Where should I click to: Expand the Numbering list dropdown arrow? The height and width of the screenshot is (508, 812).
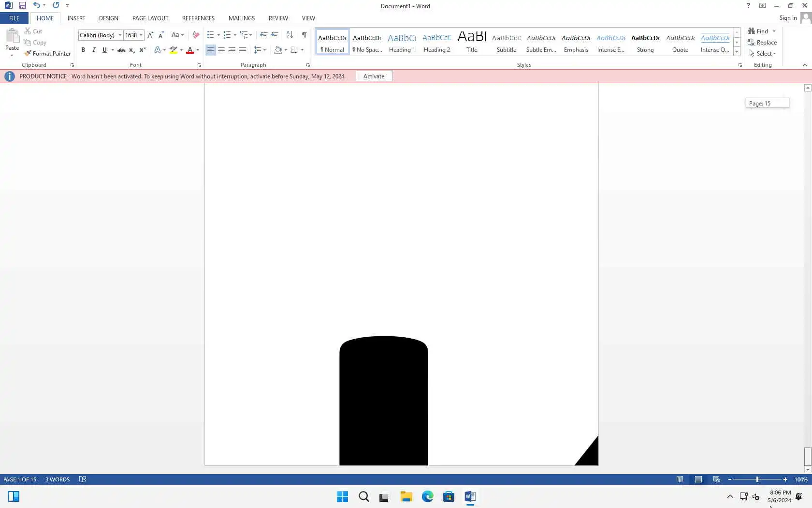(235, 35)
